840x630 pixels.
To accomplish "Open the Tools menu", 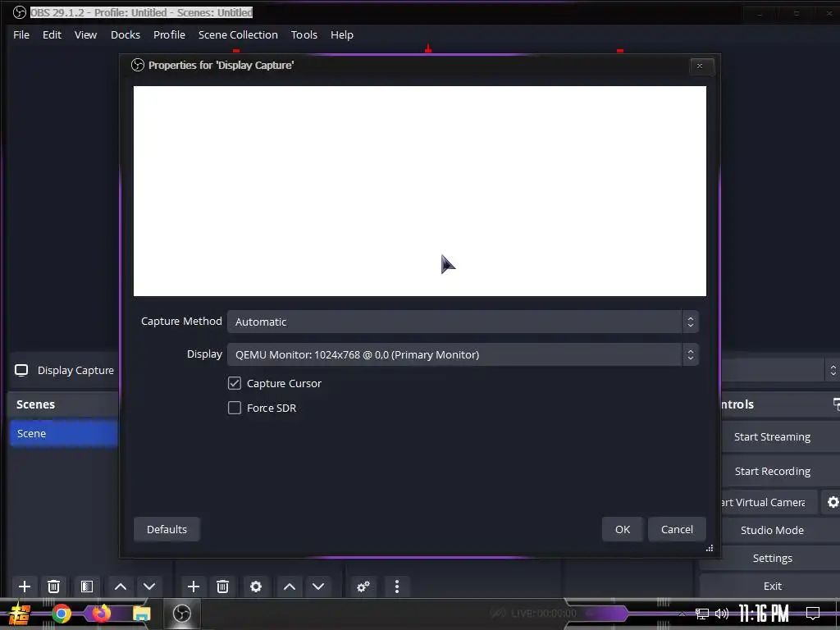I will coord(304,34).
